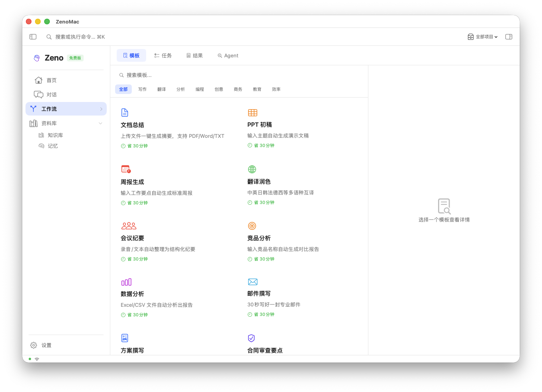Switch to the 任务 tab

point(163,55)
